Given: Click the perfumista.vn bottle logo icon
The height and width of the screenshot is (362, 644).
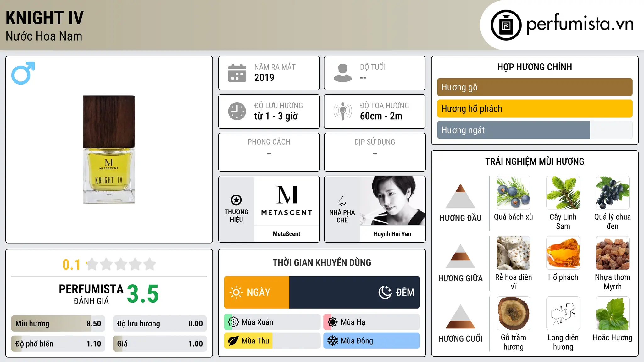Looking at the screenshot, I should 506,25.
